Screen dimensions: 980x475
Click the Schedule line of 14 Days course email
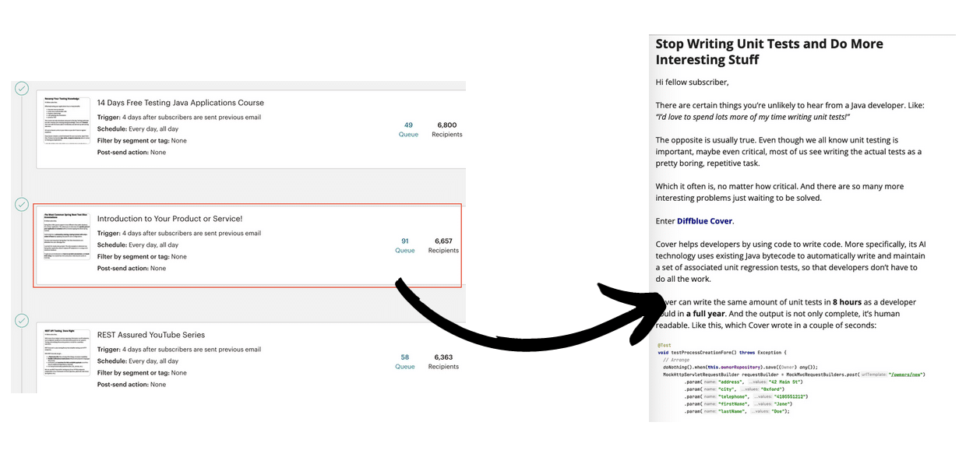138,128
